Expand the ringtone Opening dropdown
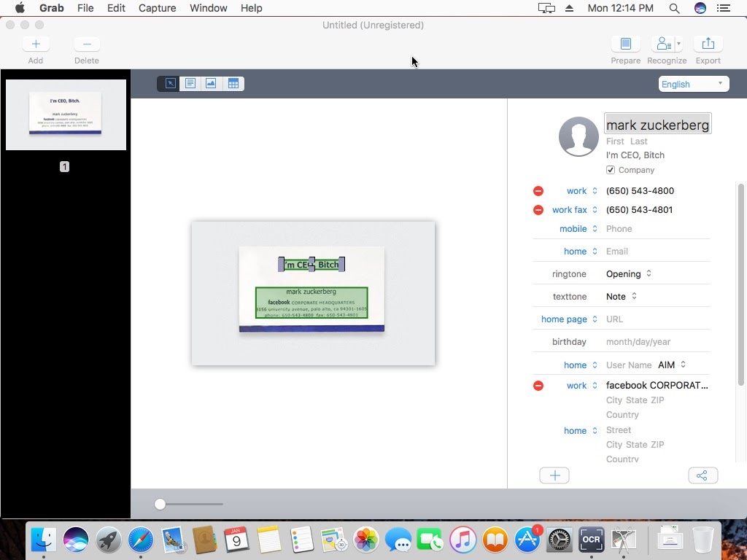The height and width of the screenshot is (560, 747). [629, 274]
